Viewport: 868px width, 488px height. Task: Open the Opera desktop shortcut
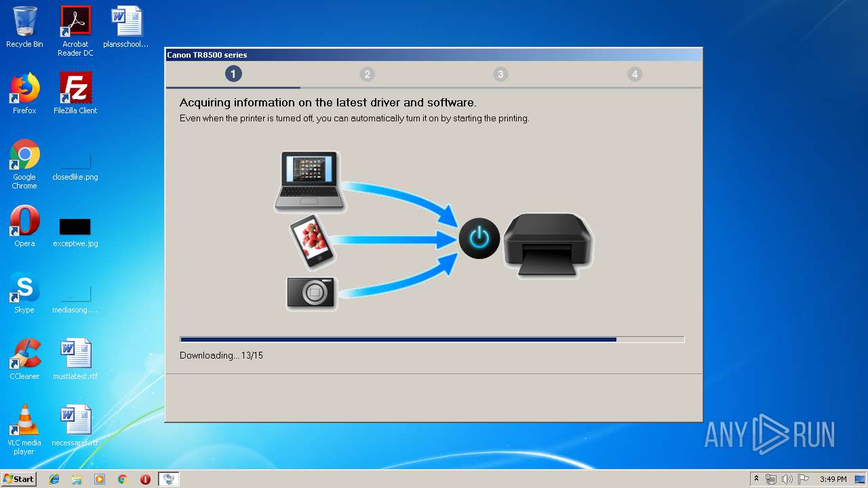coord(24,226)
